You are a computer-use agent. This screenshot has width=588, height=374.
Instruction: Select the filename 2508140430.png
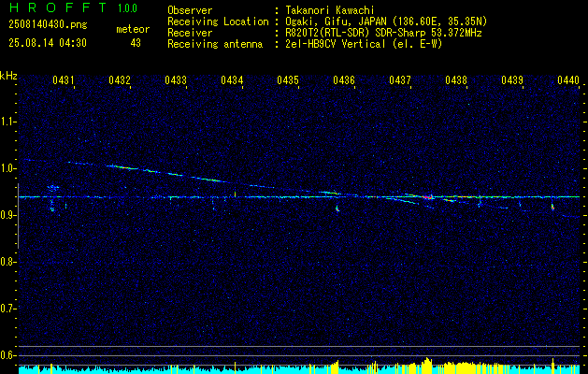48,25
